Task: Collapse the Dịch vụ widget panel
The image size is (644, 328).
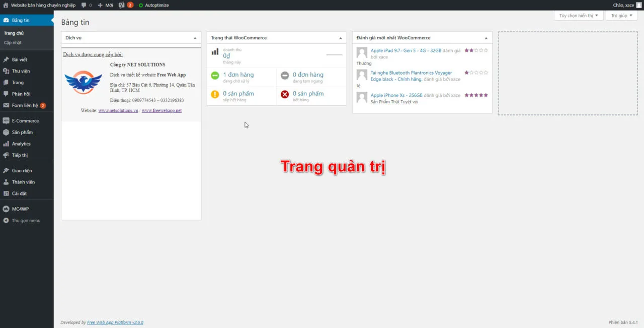Action: point(195,38)
